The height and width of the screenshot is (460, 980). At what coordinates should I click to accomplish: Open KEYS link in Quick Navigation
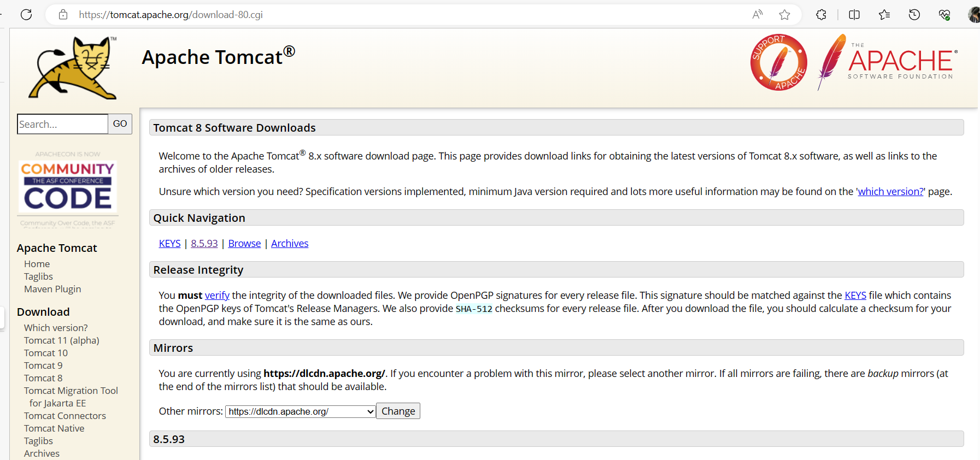[169, 243]
